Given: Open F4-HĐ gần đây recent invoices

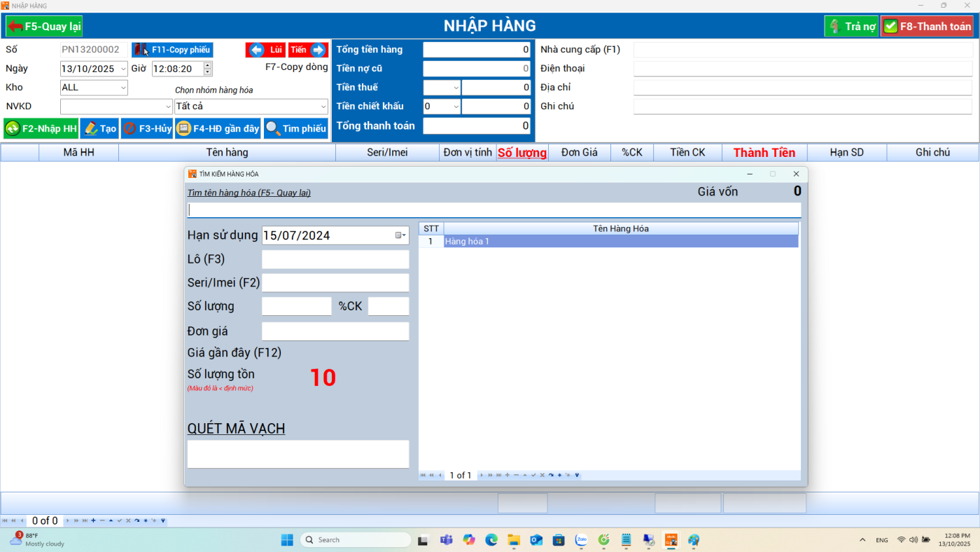Looking at the screenshot, I should (218, 129).
